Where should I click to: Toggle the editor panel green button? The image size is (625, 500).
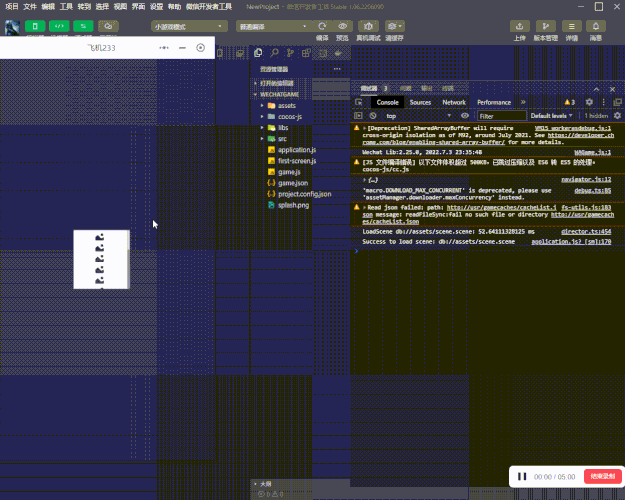(59, 26)
